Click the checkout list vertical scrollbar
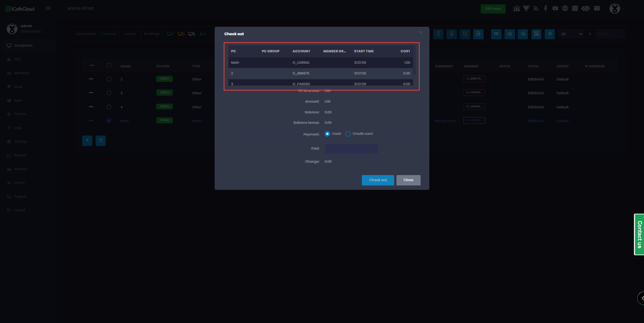Screen dimensions: 644x323 [414, 60]
